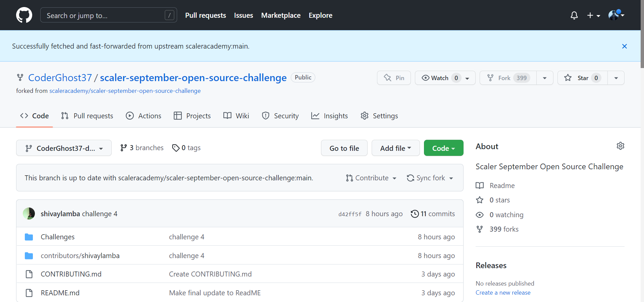This screenshot has height=302, width=644.
Task: Click the shivaylamba avatar thumbnail
Action: tap(29, 214)
